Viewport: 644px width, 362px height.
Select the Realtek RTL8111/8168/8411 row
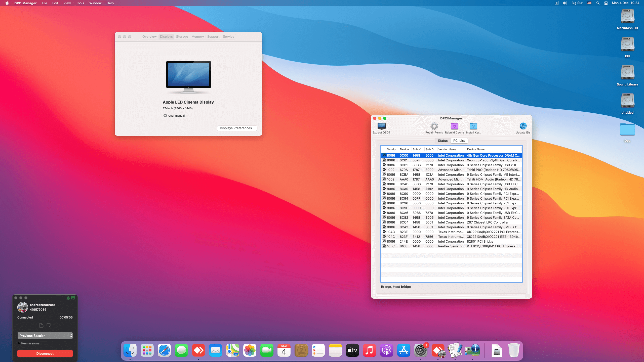click(x=452, y=246)
